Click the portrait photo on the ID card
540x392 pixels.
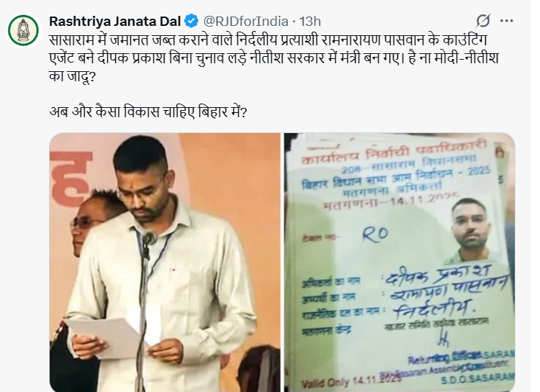[x=471, y=230]
